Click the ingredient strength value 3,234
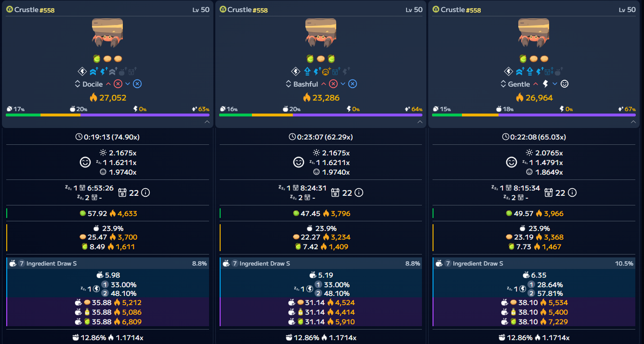Image resolution: width=644 pixels, height=344 pixels. coord(341,237)
